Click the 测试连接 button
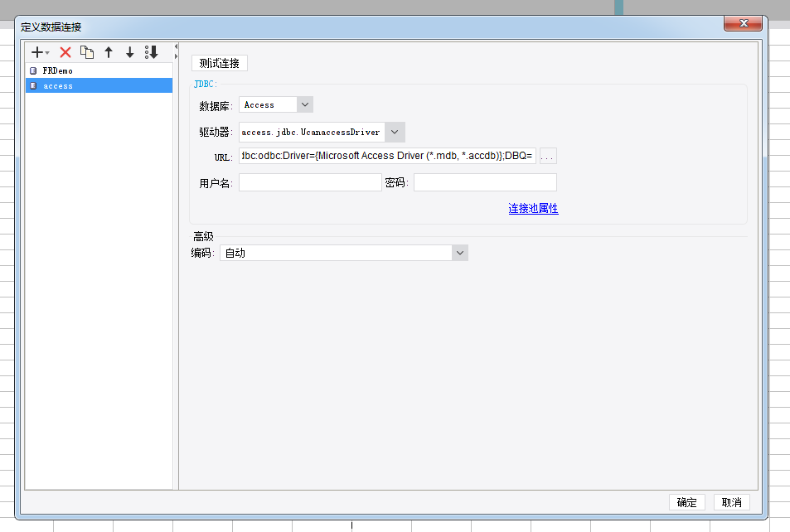 click(219, 63)
